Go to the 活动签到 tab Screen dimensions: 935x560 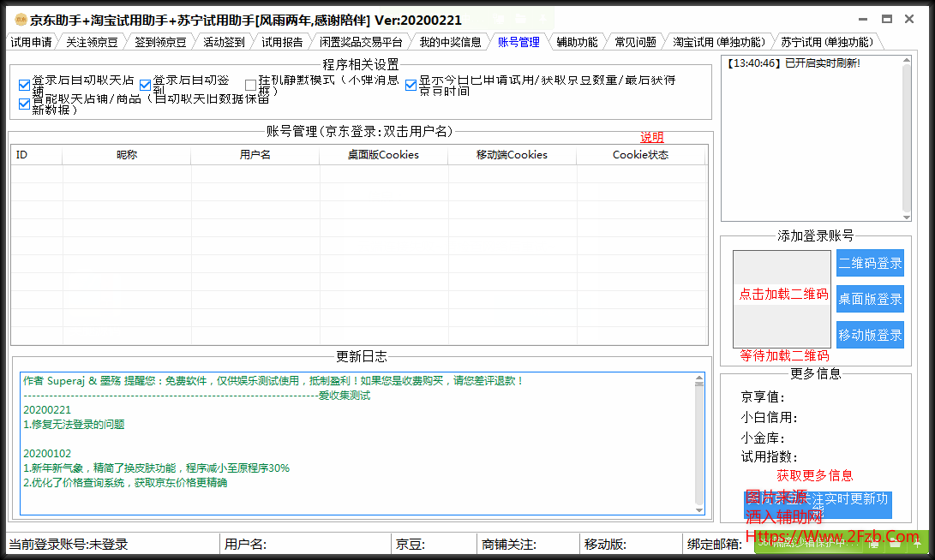point(224,42)
